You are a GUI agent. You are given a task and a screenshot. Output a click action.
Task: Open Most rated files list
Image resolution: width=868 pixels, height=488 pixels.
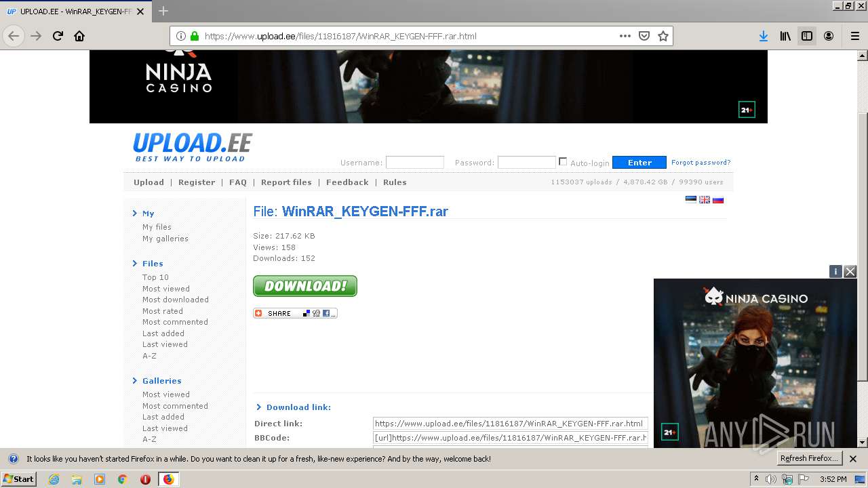[163, 311]
